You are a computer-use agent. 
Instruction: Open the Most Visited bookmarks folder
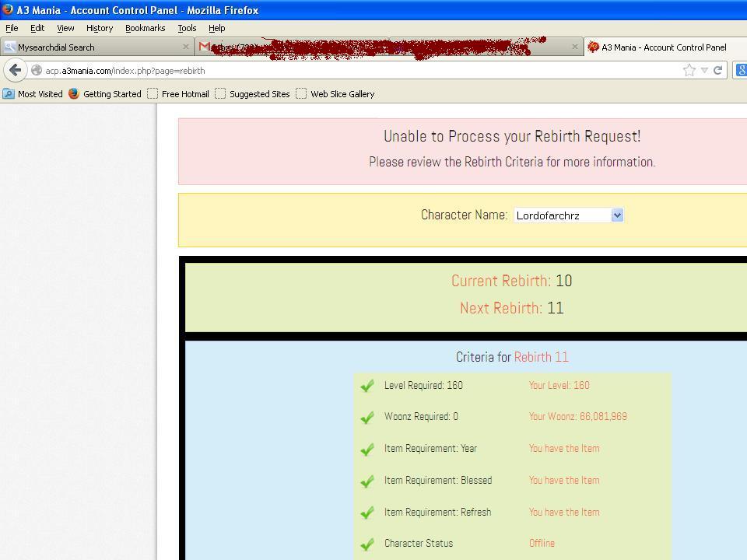click(x=33, y=94)
